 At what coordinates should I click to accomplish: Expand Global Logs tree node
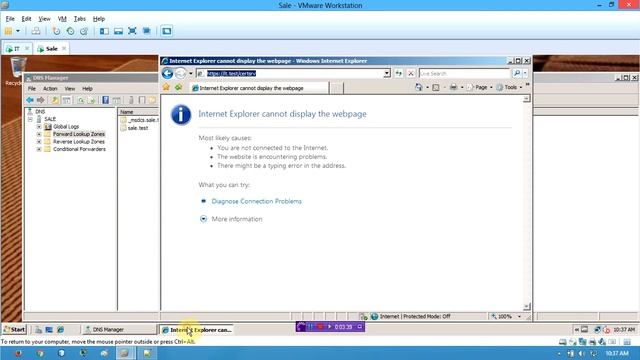click(x=39, y=127)
